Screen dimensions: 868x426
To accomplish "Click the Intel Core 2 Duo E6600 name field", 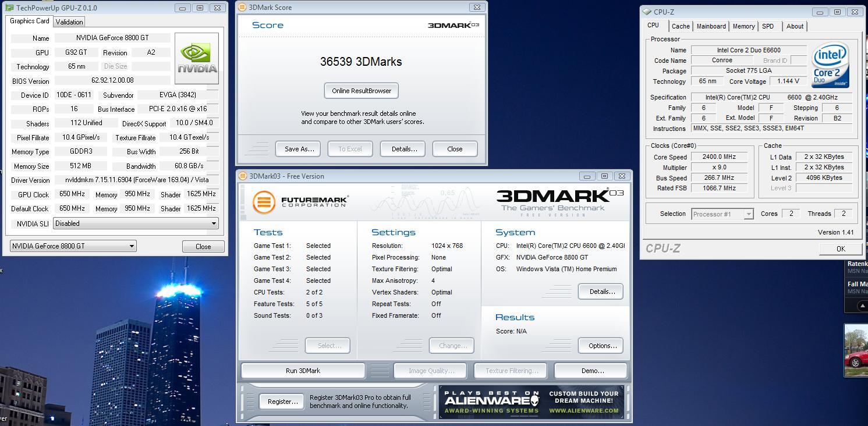I will click(x=749, y=51).
